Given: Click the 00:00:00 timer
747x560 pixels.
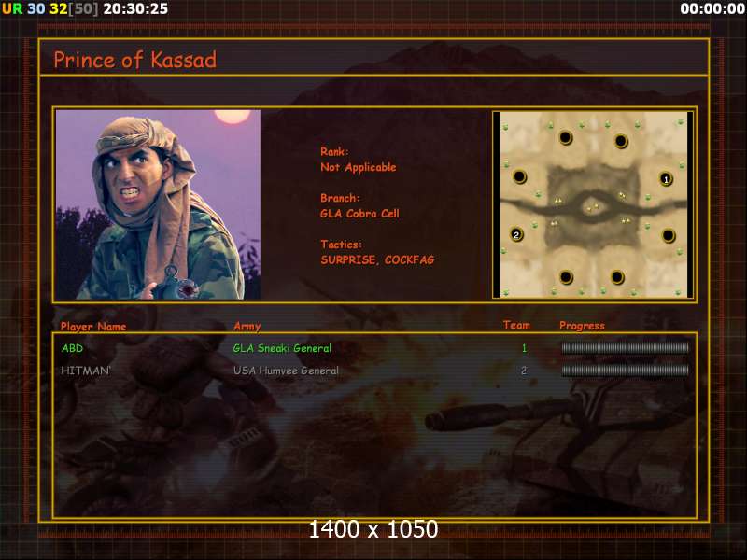Looking at the screenshot, I should click(712, 8).
